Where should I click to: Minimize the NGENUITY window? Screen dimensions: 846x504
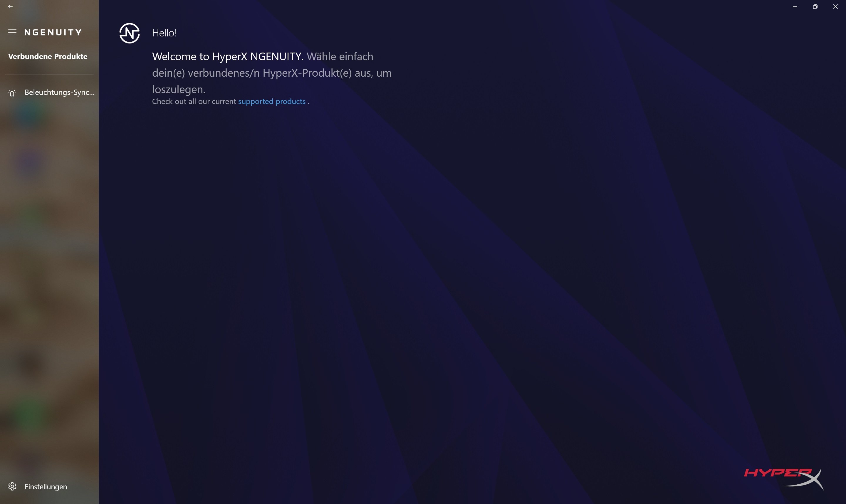[795, 6]
